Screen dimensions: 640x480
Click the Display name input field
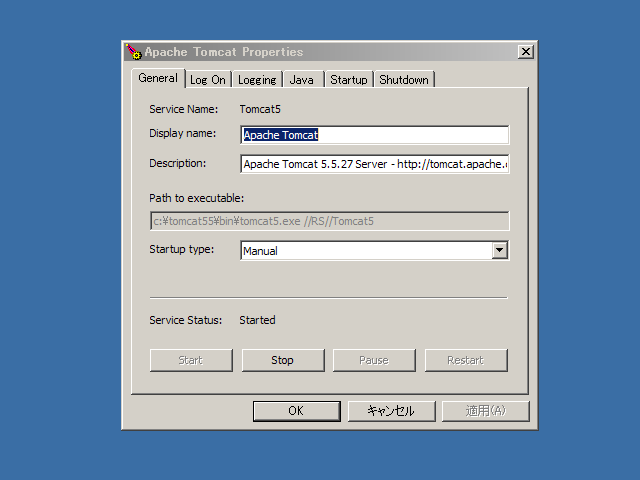pos(375,135)
